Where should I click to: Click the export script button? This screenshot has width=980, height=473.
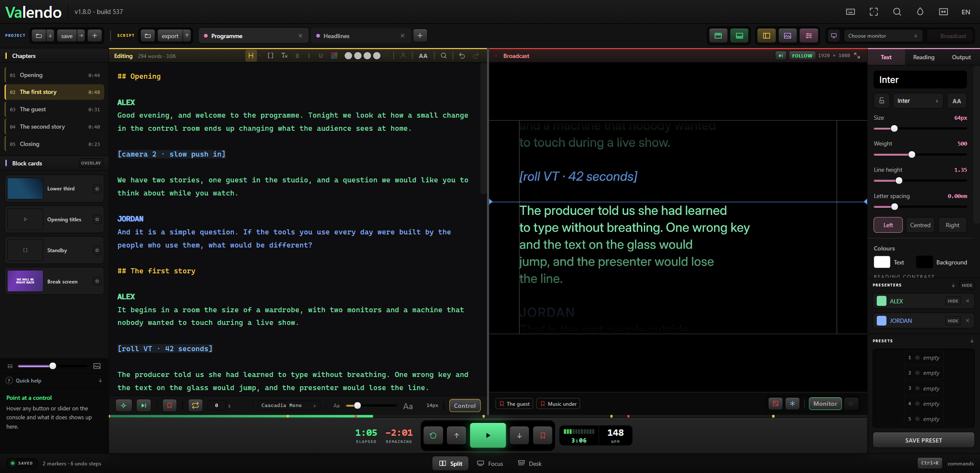[x=170, y=36]
